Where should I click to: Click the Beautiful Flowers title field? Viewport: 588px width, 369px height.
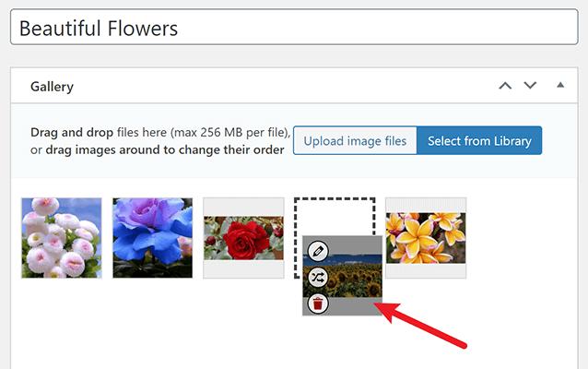294,28
